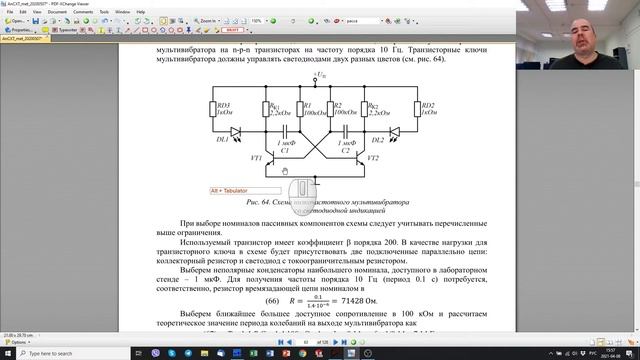Select the Typewriter tool

64,30
